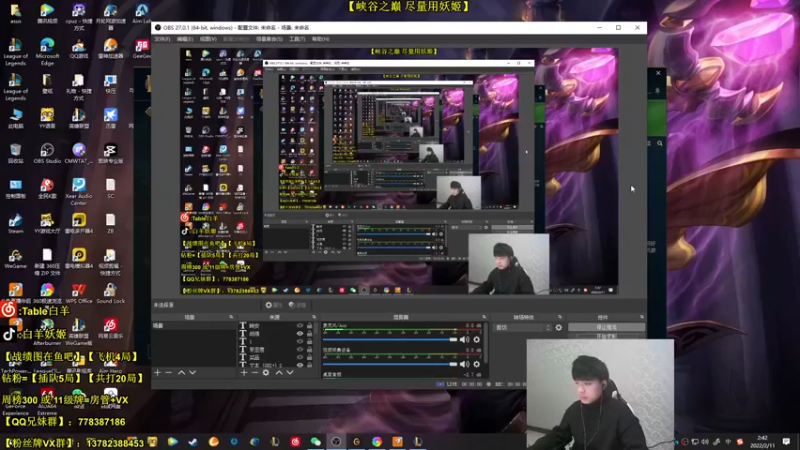Click WeChat icon in the taskbar
Viewport: 800px width, 450px height.
point(316,441)
